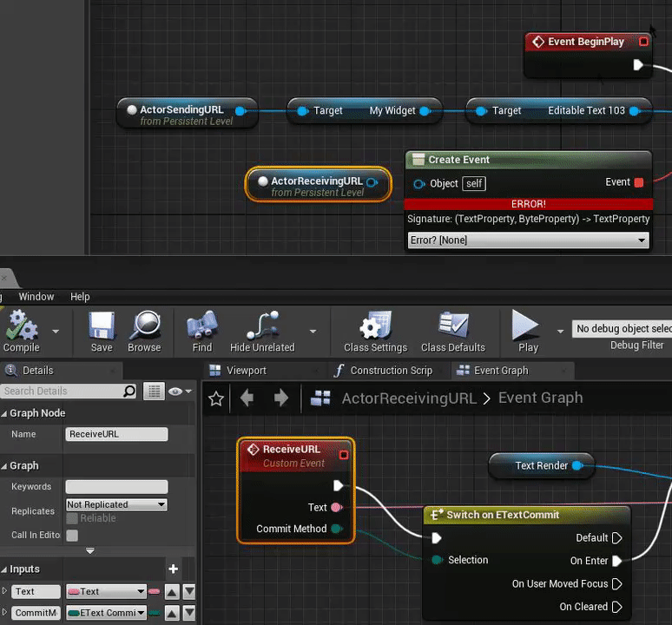Click the pink Text output pin
Viewport: 672px width, 625px height.
tap(337, 508)
